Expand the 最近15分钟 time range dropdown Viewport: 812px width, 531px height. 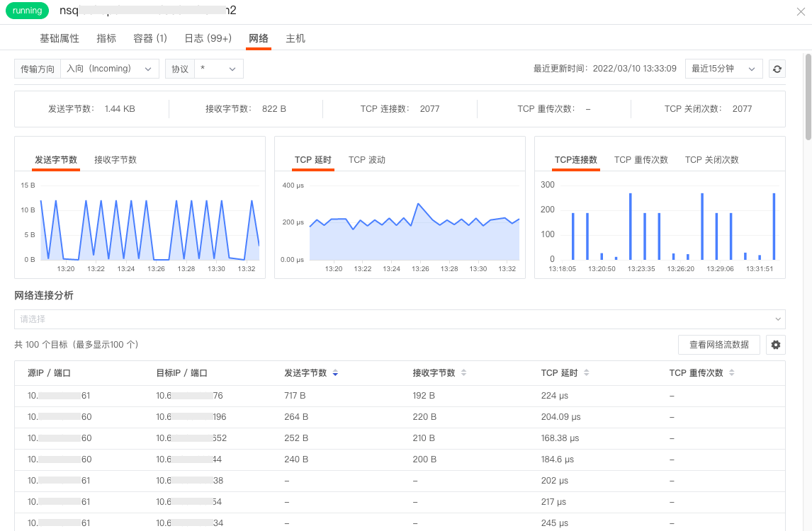(x=723, y=69)
